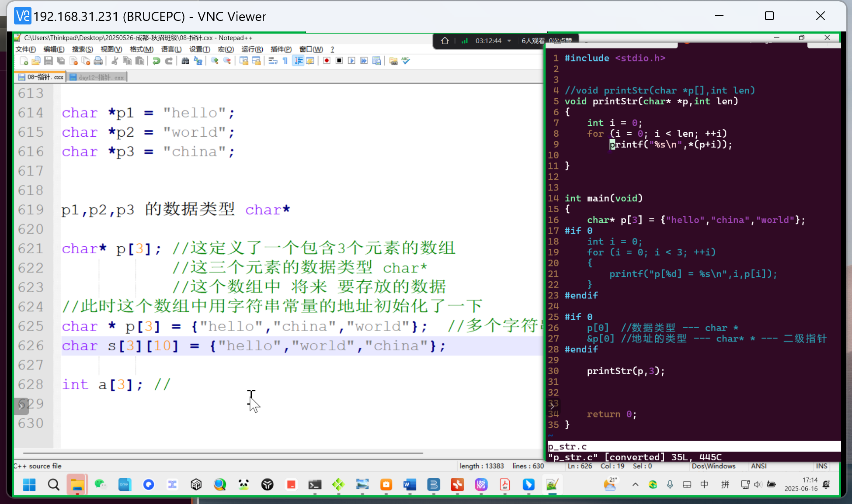The height and width of the screenshot is (504, 852).
Task: Click the volume speaker tray icon
Action: [x=758, y=484]
